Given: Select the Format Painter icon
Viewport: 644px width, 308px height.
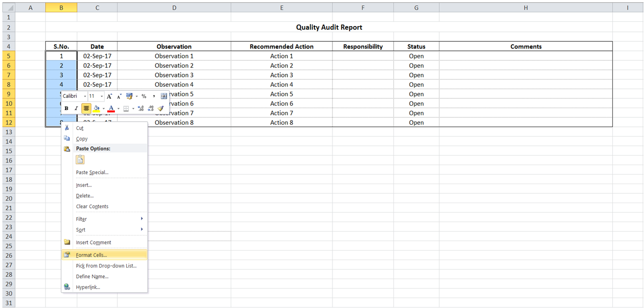Looking at the screenshot, I should pyautogui.click(x=161, y=108).
